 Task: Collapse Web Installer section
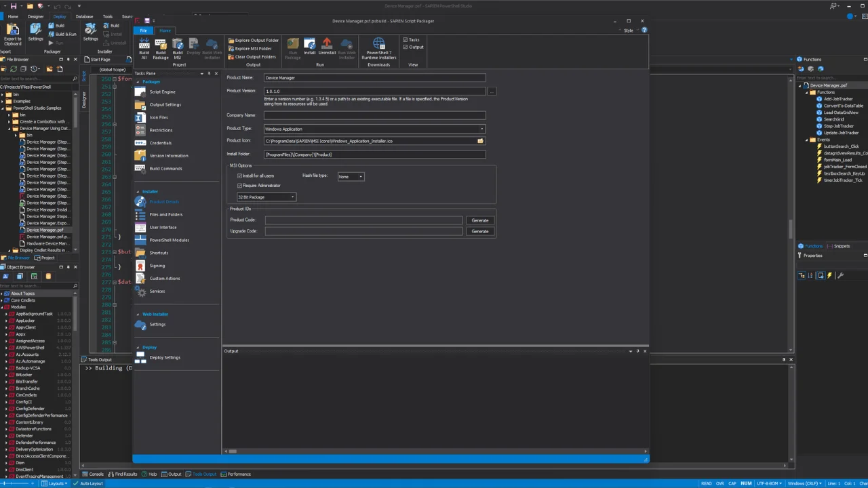(x=138, y=314)
